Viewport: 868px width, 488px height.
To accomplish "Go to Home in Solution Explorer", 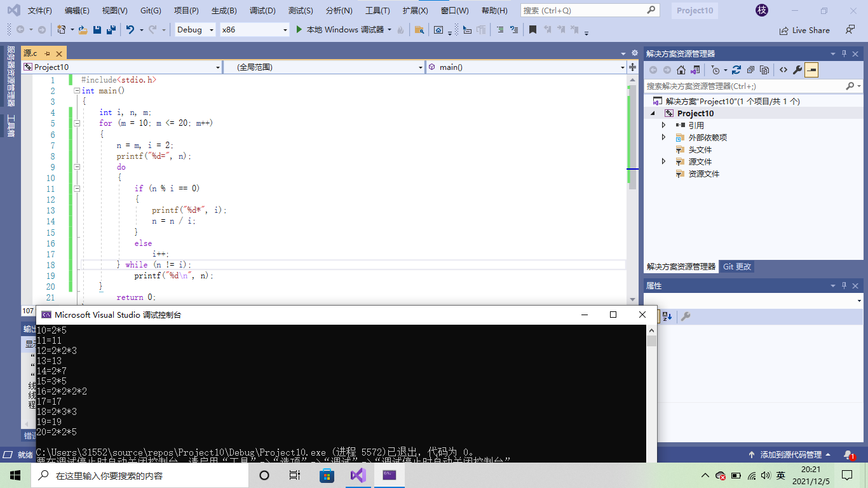I will [x=681, y=70].
